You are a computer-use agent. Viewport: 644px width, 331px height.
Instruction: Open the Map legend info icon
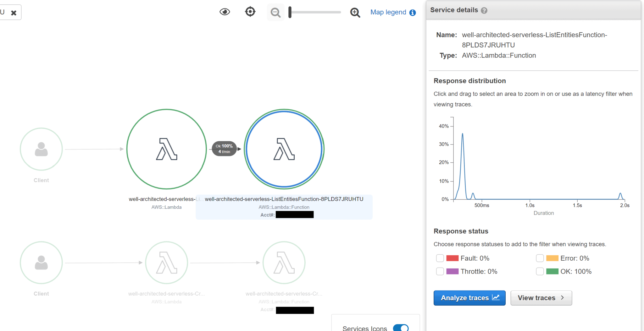[x=412, y=12]
